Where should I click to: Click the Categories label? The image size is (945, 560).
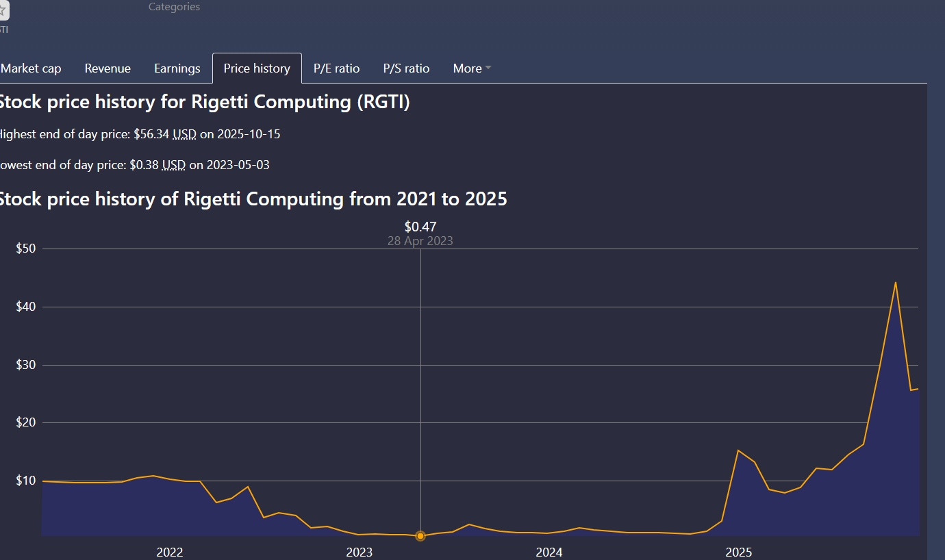(175, 7)
